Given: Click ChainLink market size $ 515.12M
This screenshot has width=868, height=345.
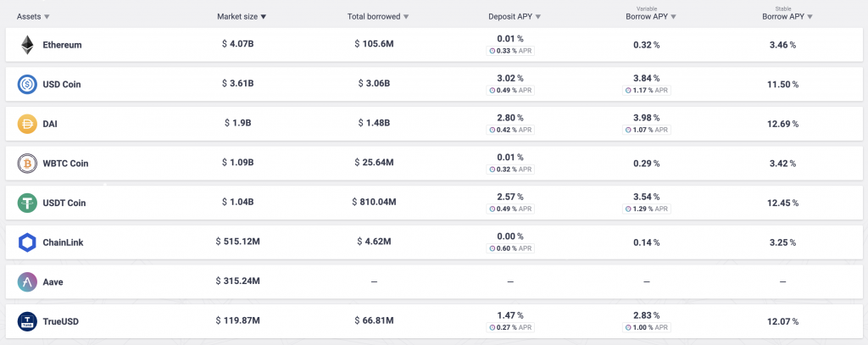Looking at the screenshot, I should pyautogui.click(x=238, y=241).
